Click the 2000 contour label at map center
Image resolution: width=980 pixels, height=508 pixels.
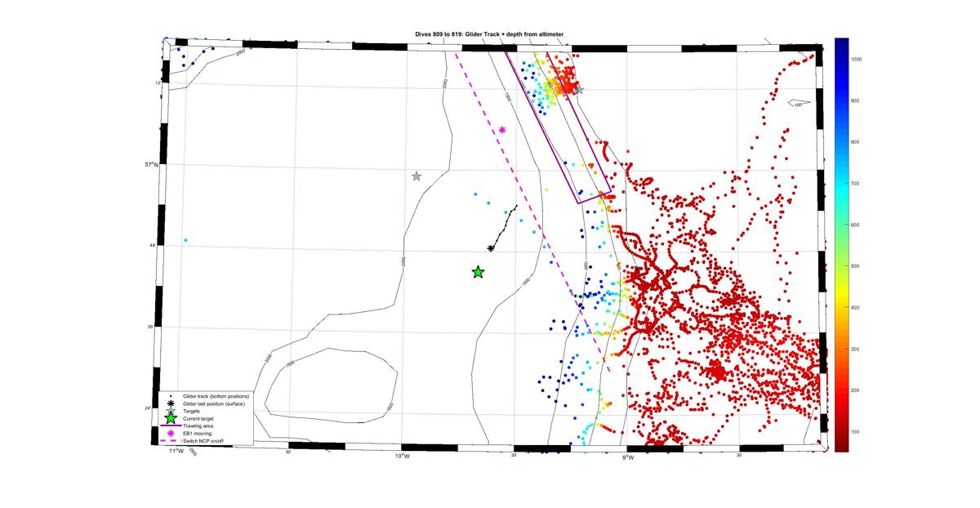pyautogui.click(x=404, y=260)
